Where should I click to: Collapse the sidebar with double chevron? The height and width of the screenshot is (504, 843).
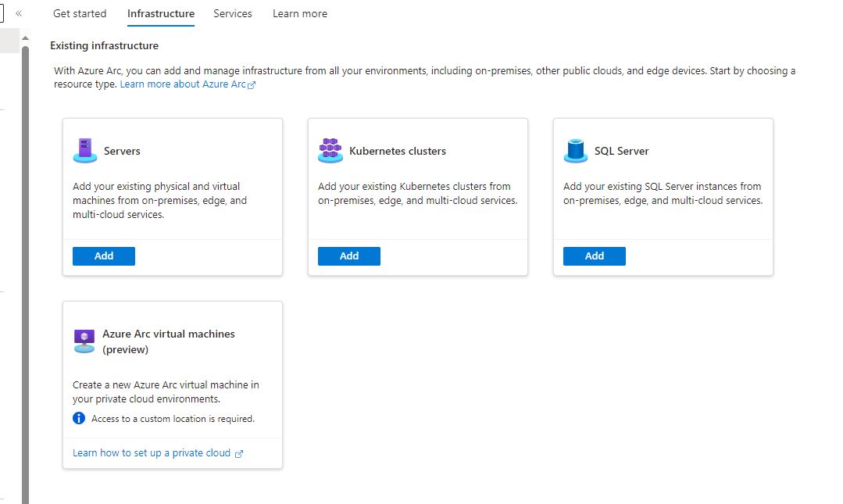(x=19, y=13)
